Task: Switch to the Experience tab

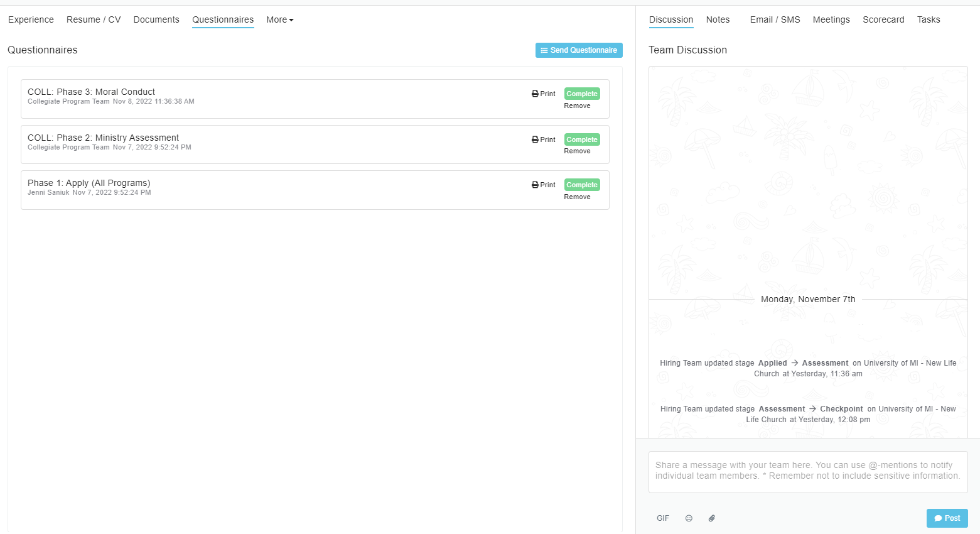Action: point(31,19)
